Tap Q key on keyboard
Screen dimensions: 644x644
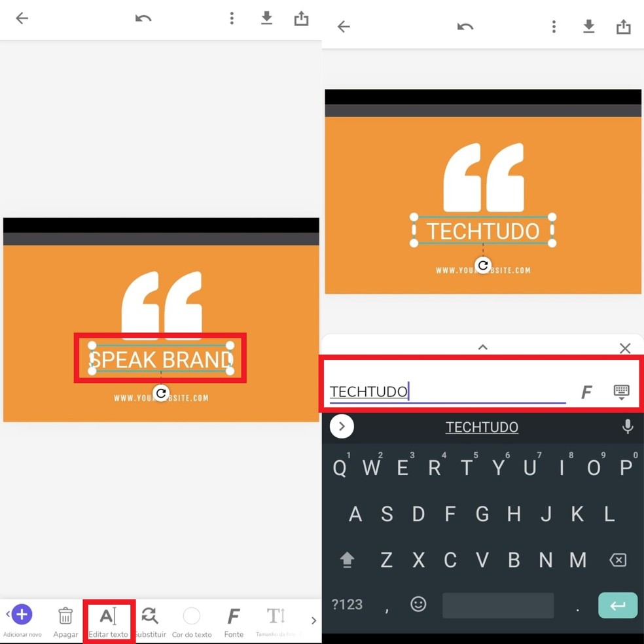339,467
